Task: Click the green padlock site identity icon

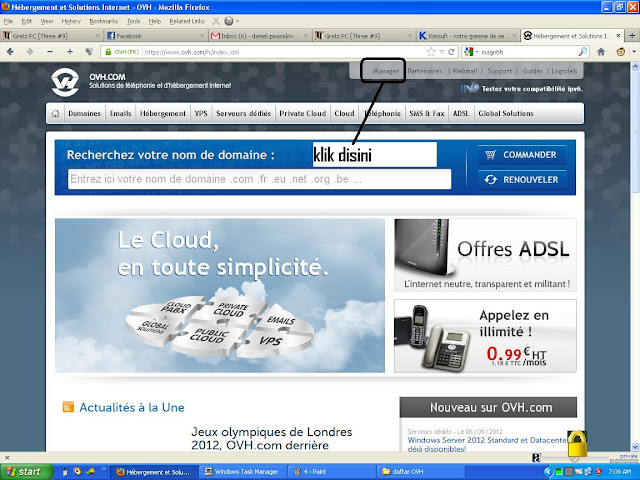Action: pyautogui.click(x=108, y=52)
